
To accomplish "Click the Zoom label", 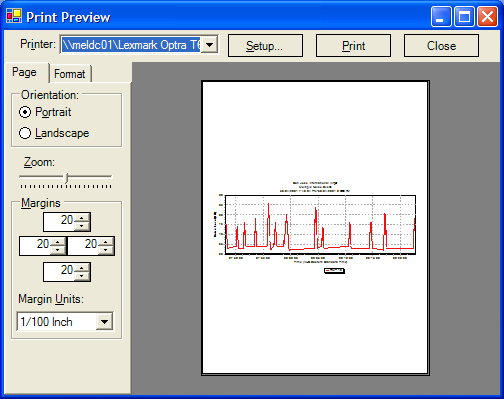I will [39, 162].
